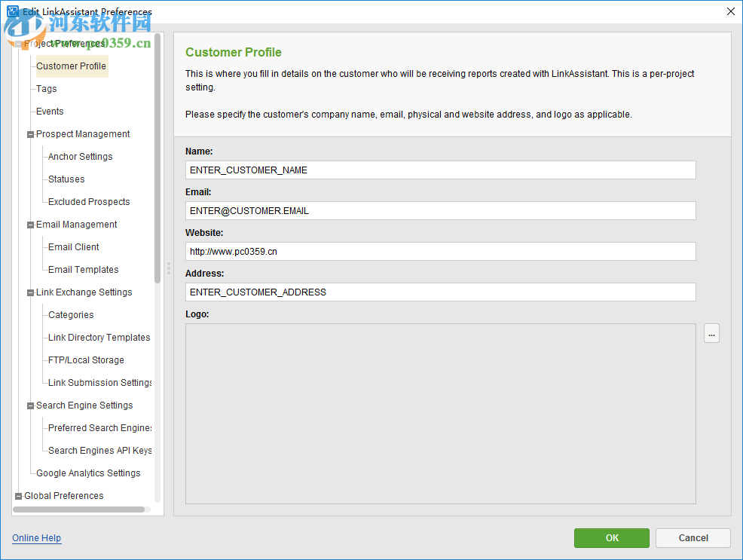Open the Statuses page

(66, 179)
